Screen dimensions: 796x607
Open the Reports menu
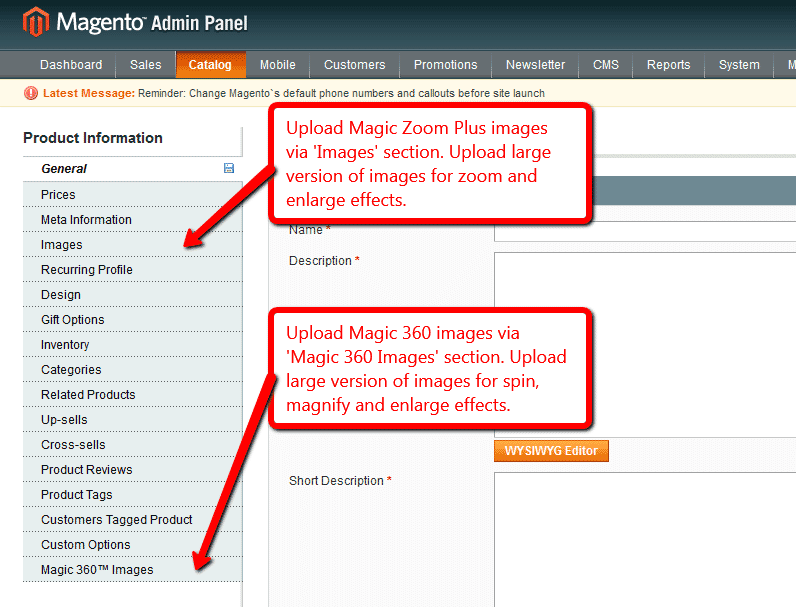[x=669, y=65]
